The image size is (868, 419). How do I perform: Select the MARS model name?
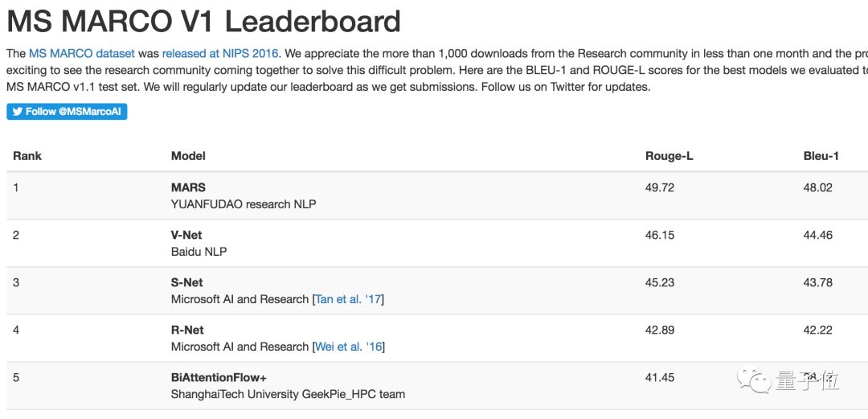(x=188, y=187)
